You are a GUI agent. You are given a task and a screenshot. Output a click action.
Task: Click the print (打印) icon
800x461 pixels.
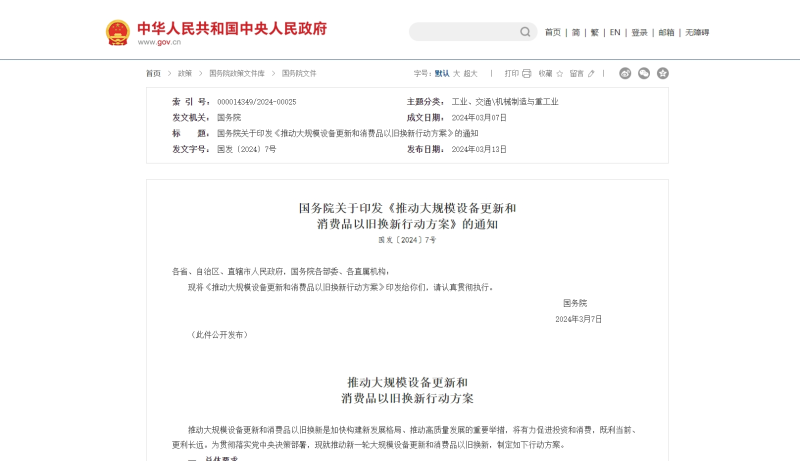tap(527, 73)
